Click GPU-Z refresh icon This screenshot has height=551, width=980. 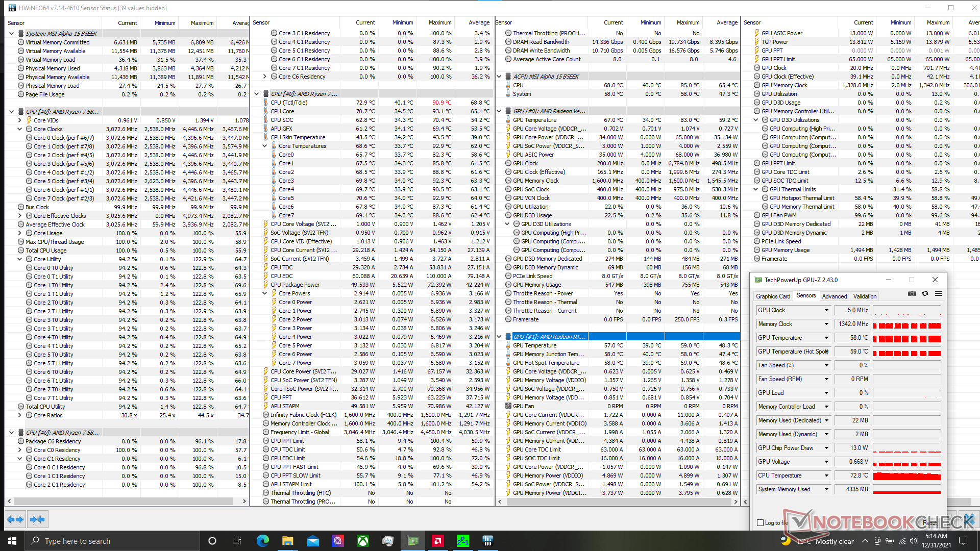tap(925, 294)
